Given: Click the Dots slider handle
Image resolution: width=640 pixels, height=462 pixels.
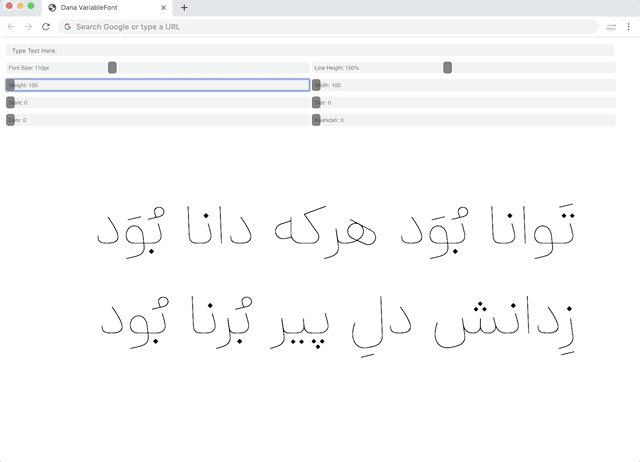Looking at the screenshot, I should [x=316, y=102].
